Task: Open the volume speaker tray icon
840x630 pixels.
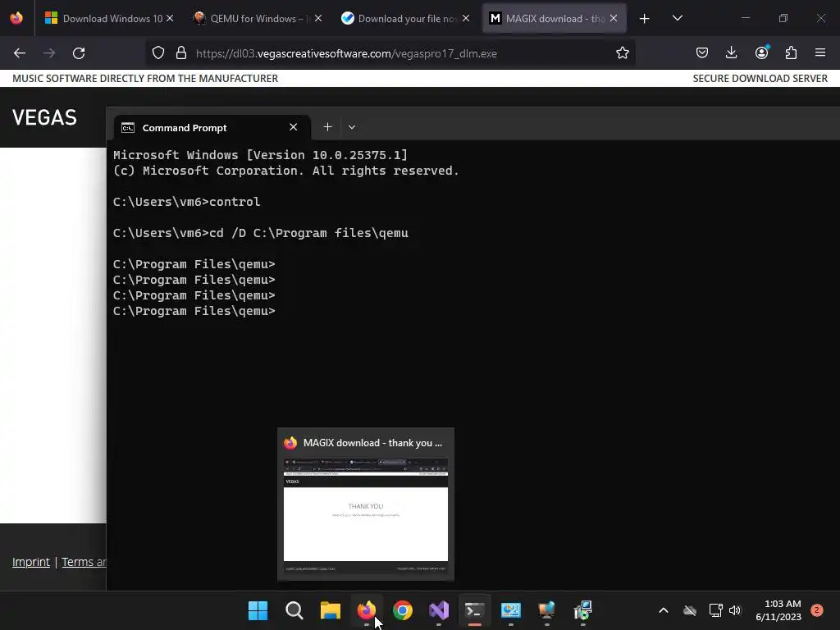Action: tap(735, 610)
